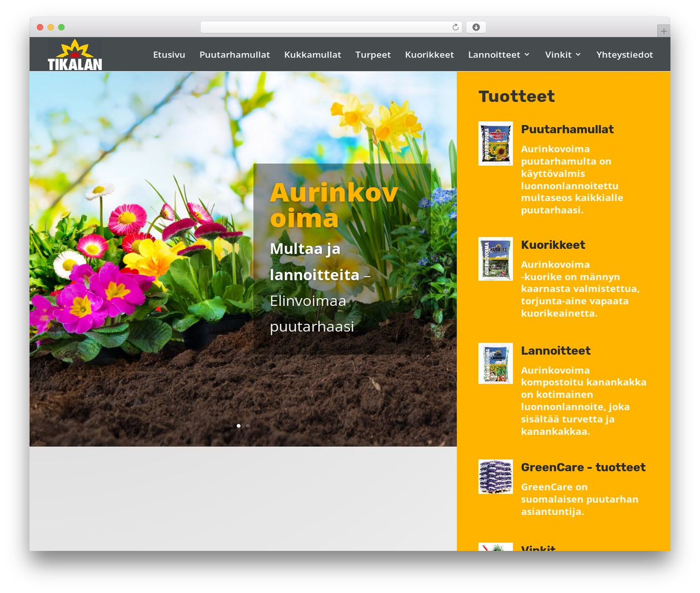Screen dimensions: 700x593
Task: Expand the Vinkit menu chevron
Action: [578, 55]
